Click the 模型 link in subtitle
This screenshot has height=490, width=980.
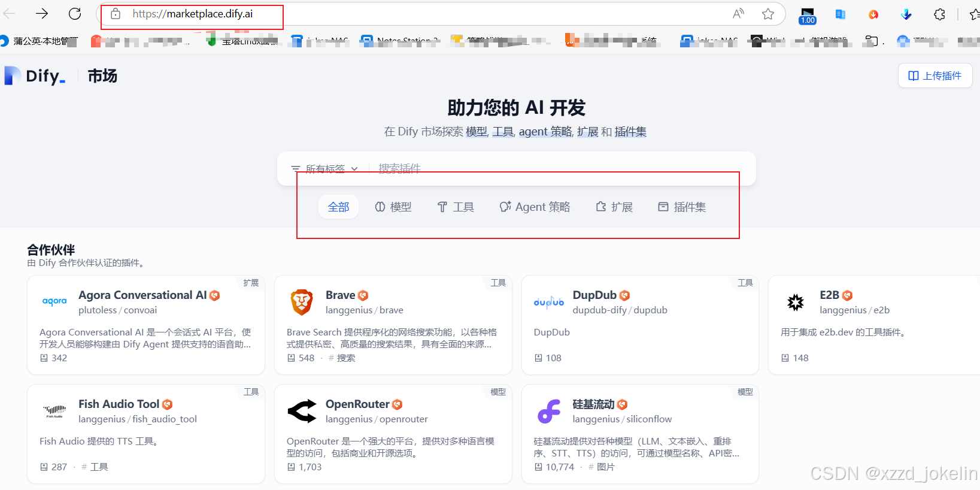477,132
